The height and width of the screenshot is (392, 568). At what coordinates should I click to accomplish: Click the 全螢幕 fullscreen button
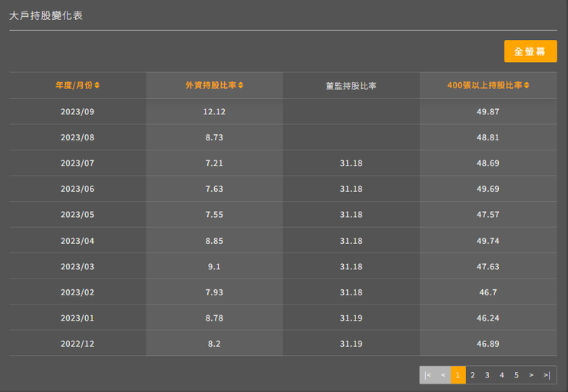[x=530, y=51]
